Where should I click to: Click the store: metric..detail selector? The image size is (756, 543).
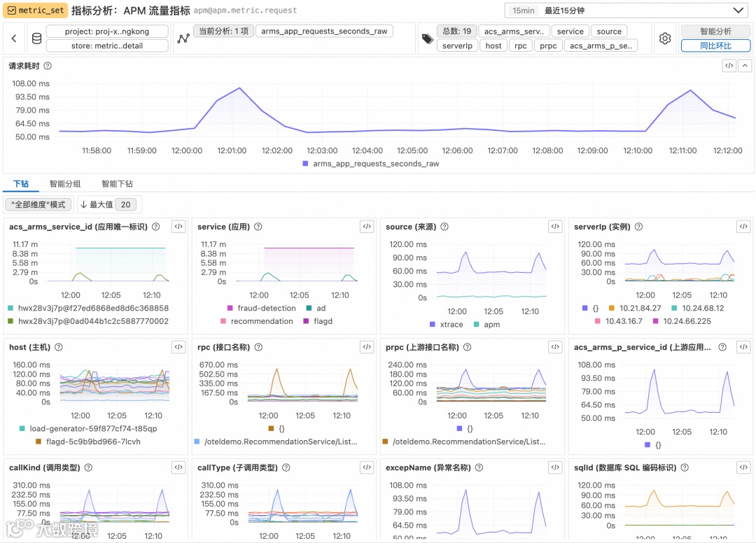click(107, 45)
